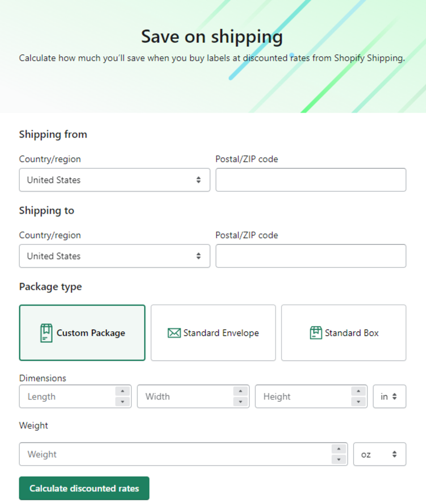Decrease Height using the down arrow
The width and height of the screenshot is (426, 504).
pyautogui.click(x=359, y=402)
